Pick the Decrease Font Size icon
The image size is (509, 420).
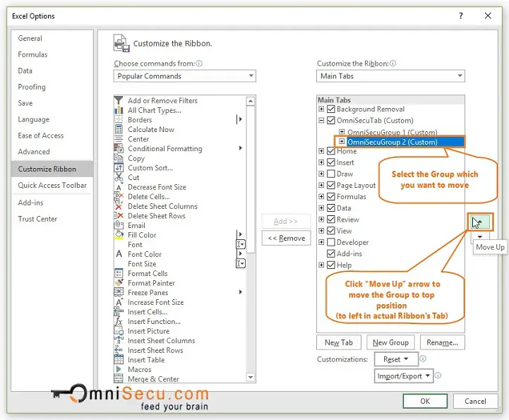(119, 187)
